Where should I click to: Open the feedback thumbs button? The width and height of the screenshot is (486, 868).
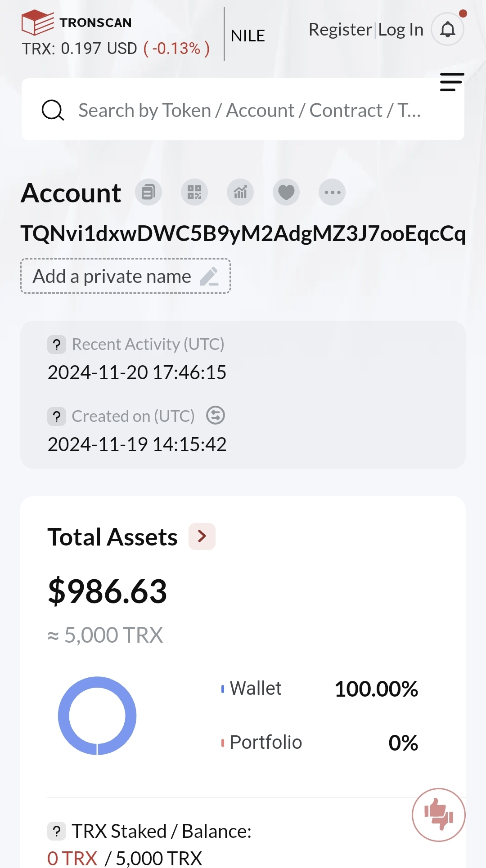tap(439, 814)
